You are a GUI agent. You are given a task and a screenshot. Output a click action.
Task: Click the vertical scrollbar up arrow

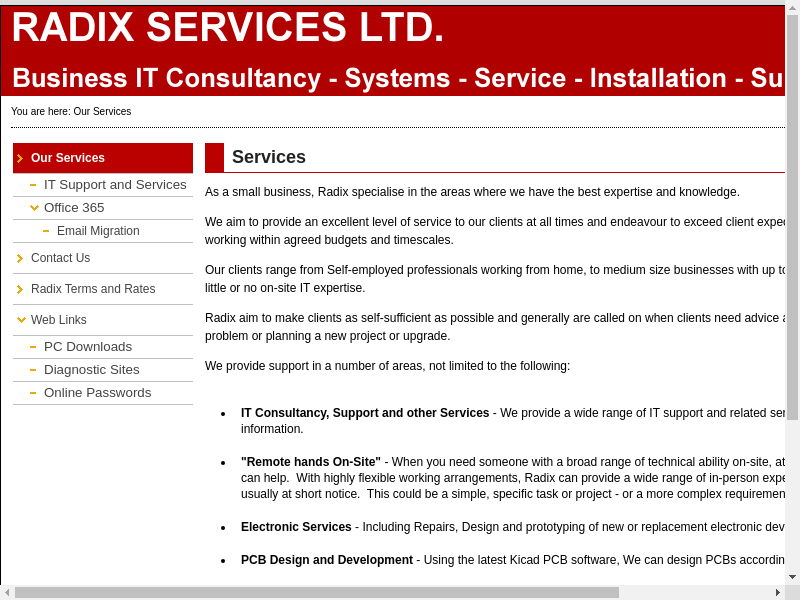792,9
